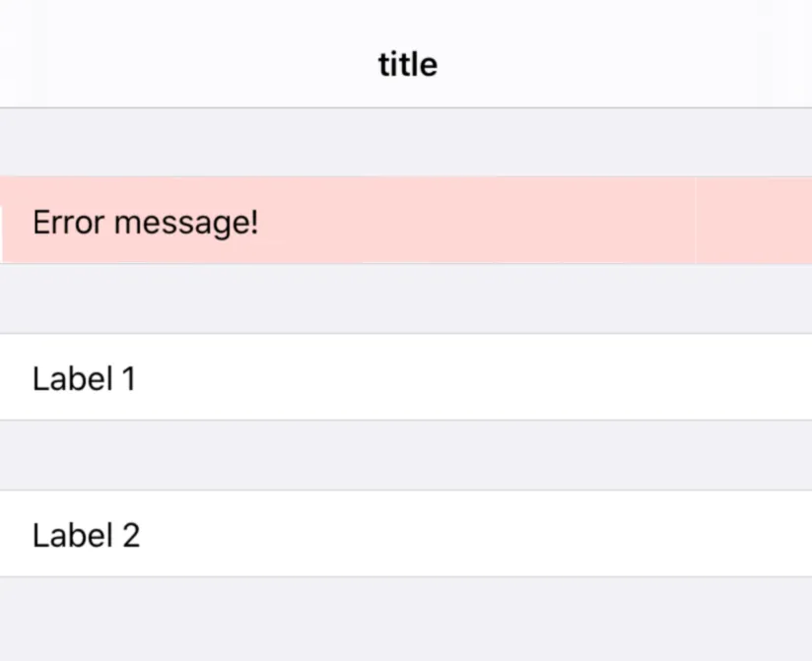The width and height of the screenshot is (812, 661).
Task: Click the gray gap below the title bar
Action: point(406,142)
